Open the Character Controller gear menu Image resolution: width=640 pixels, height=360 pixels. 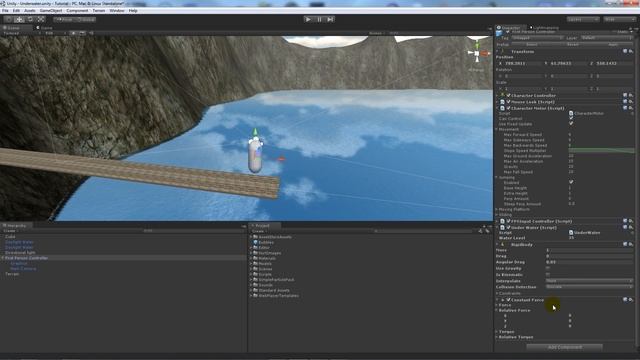click(631, 95)
